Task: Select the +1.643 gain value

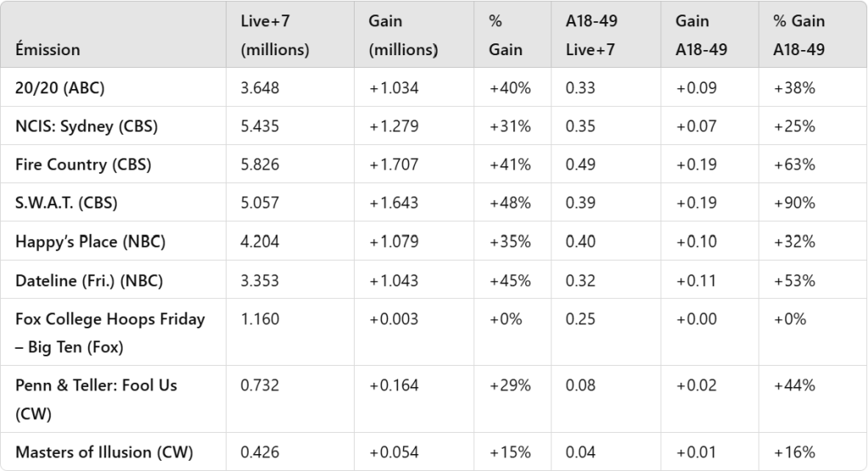Action: point(394,203)
